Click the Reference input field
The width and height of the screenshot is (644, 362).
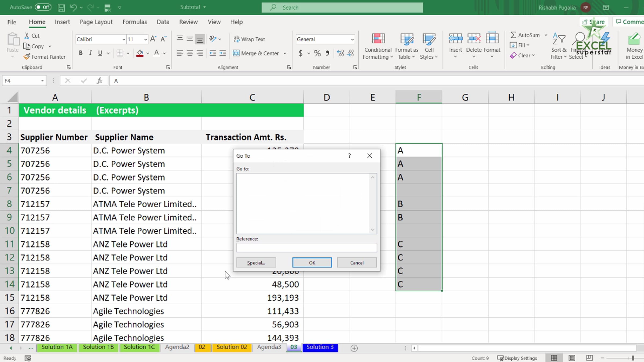(x=306, y=248)
